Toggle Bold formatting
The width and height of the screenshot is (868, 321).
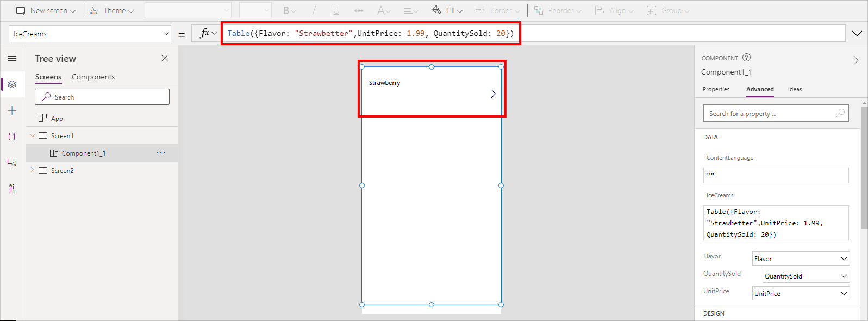pos(289,10)
